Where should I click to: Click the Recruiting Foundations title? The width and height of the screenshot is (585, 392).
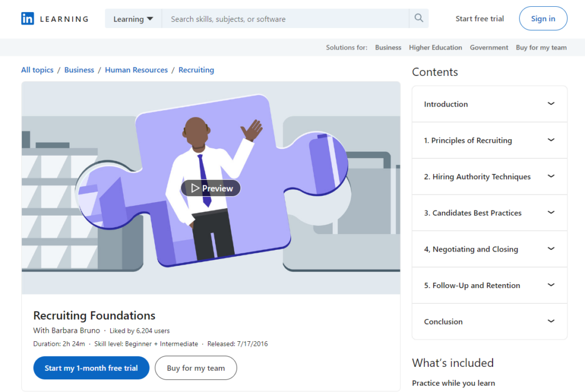tap(94, 315)
